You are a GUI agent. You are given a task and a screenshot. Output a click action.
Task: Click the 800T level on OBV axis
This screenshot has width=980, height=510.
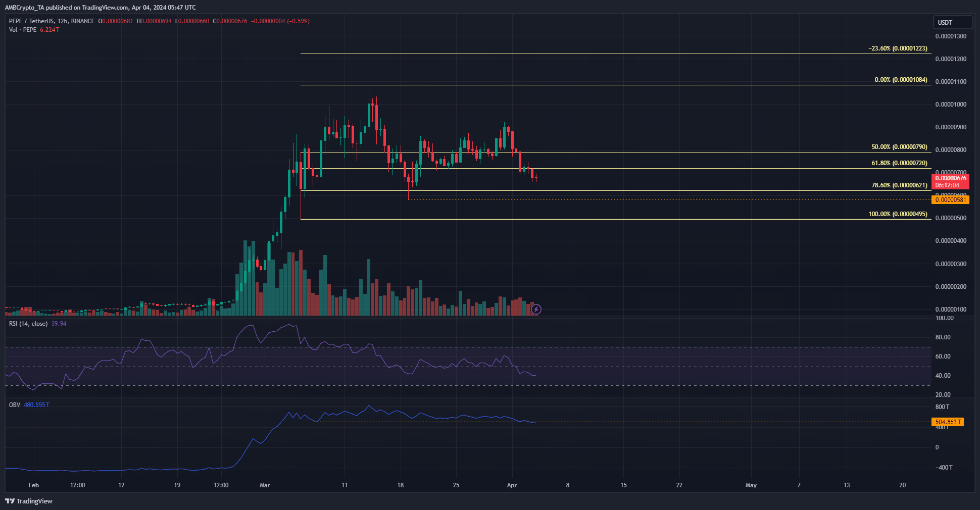[943, 407]
